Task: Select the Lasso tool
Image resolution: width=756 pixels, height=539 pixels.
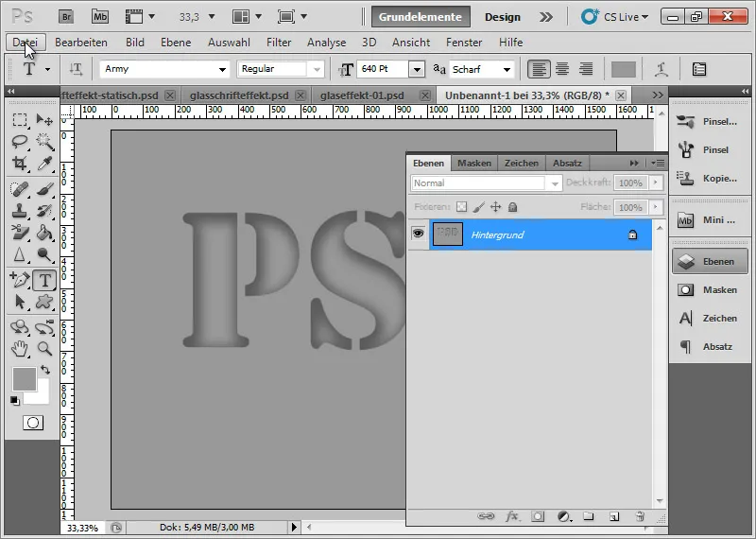Action: (20, 142)
